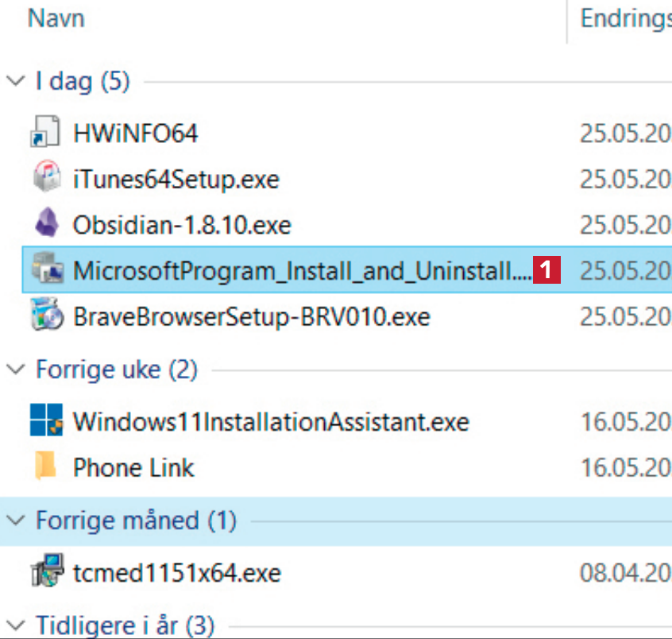
Task: Collapse the "Forrige uke (2)" group
Action: tap(15, 370)
